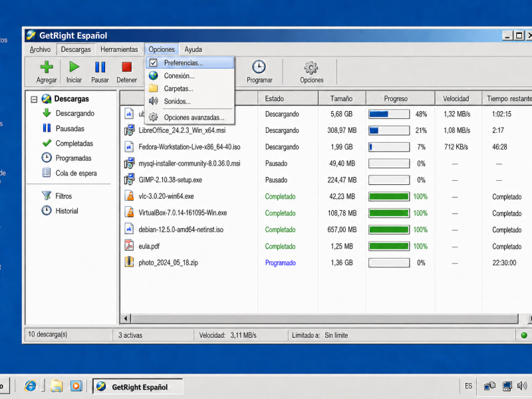Open the Descargas menu
Viewport: 532px width, 399px height.
pyautogui.click(x=76, y=49)
